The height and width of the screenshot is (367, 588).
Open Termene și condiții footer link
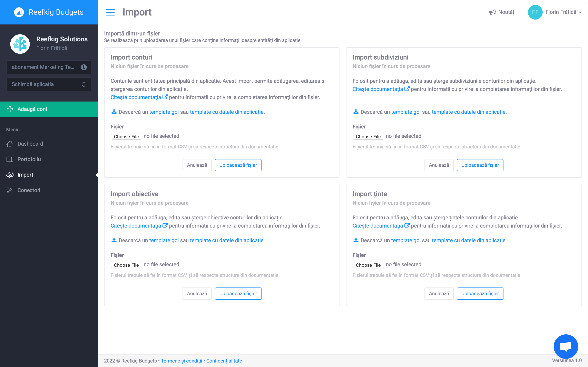tap(181, 361)
